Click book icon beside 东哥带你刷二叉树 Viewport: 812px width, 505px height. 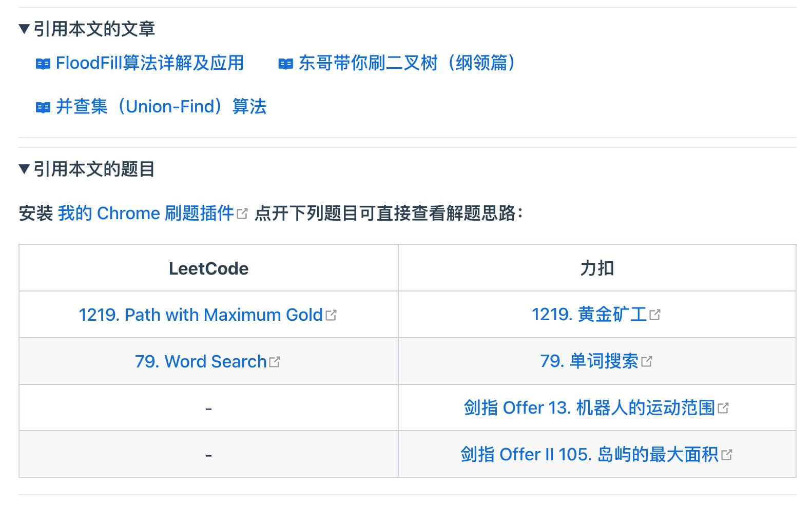coord(286,64)
